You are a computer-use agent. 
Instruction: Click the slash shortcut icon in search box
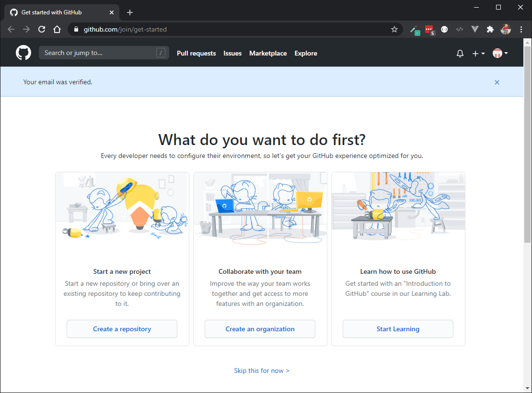pyautogui.click(x=161, y=53)
